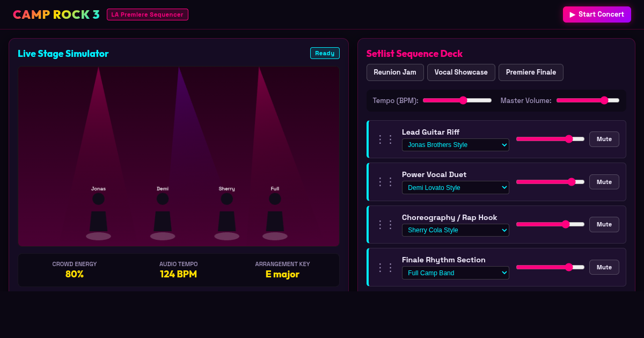Click drag handle for Finale Rhythm Section track

tap(385, 267)
